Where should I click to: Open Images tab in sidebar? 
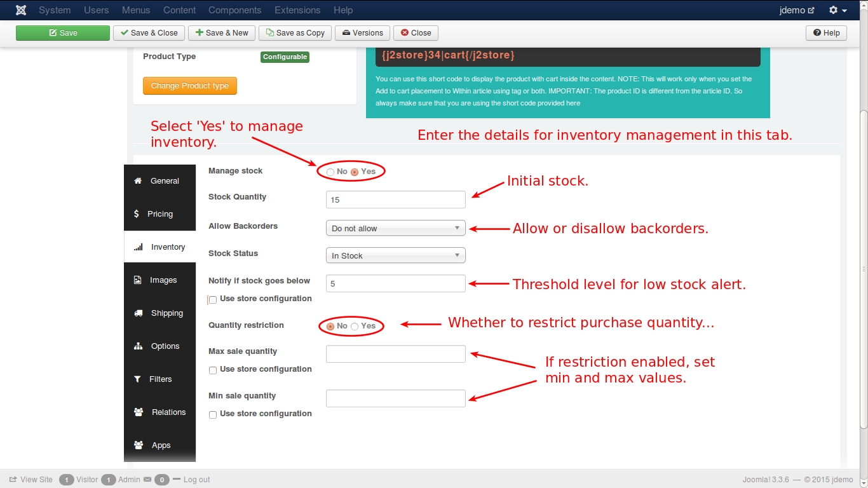(160, 280)
